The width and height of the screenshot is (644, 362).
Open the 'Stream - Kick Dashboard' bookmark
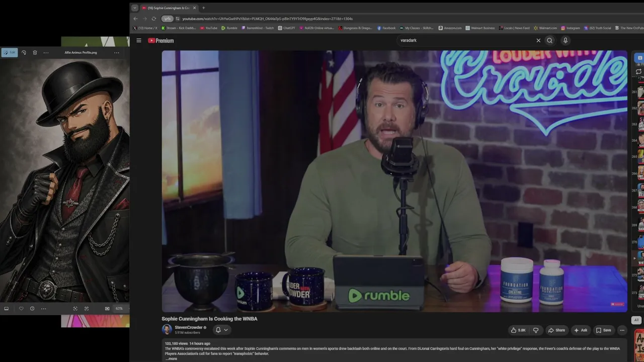point(179,28)
